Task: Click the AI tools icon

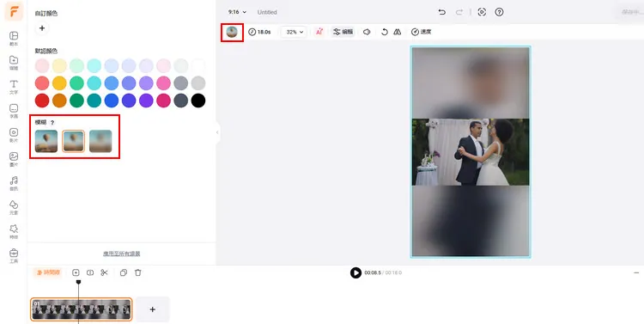Action: click(x=319, y=32)
